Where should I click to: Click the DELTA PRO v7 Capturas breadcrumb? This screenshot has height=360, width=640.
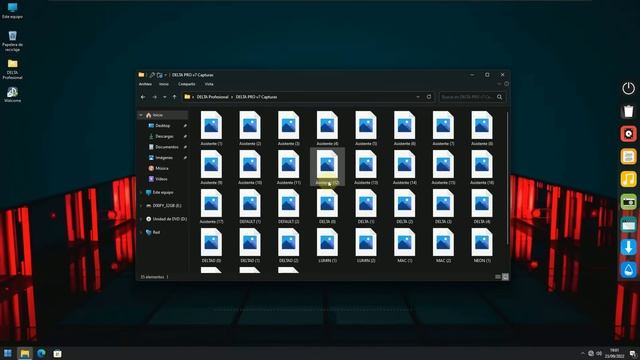256,97
